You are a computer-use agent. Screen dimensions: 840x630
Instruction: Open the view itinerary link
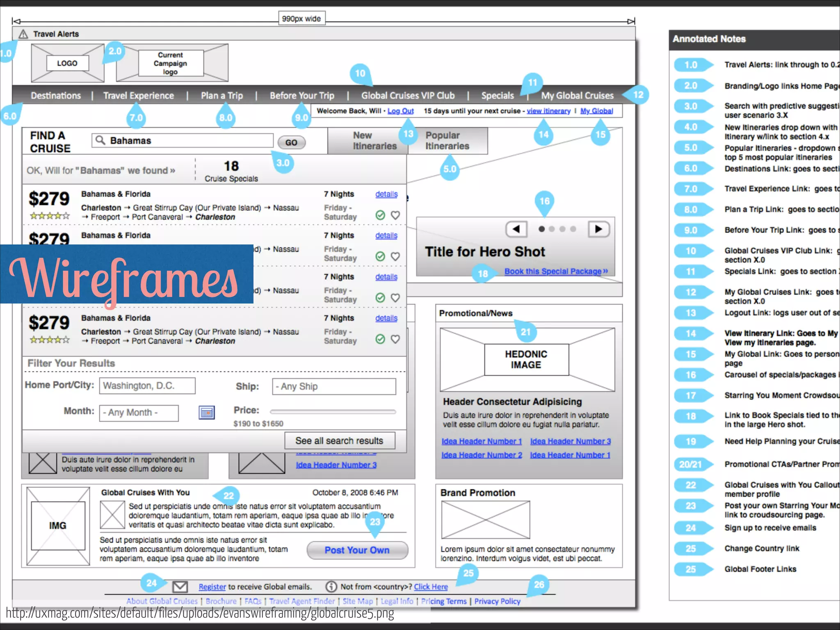tap(548, 111)
